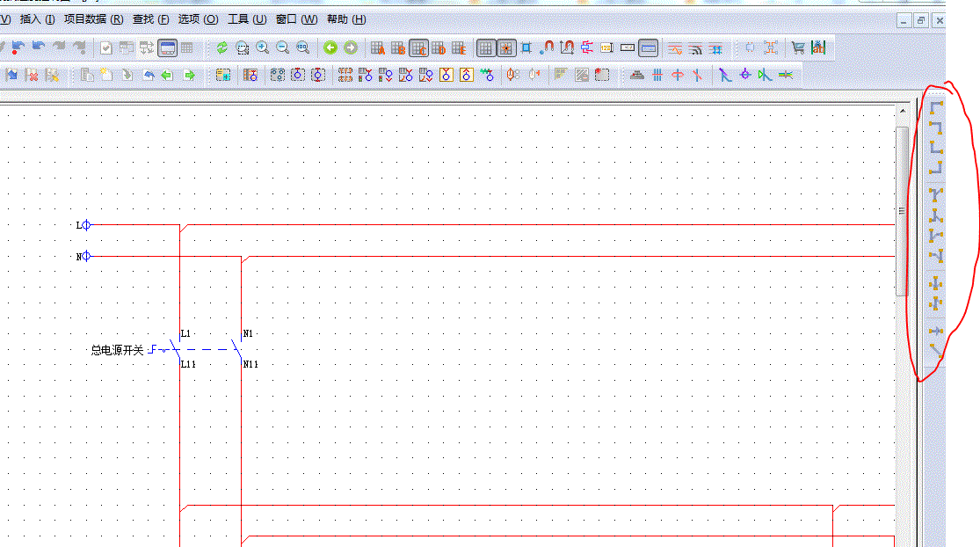Click the 总电源开关 switch label
980x547 pixels.
pos(117,350)
